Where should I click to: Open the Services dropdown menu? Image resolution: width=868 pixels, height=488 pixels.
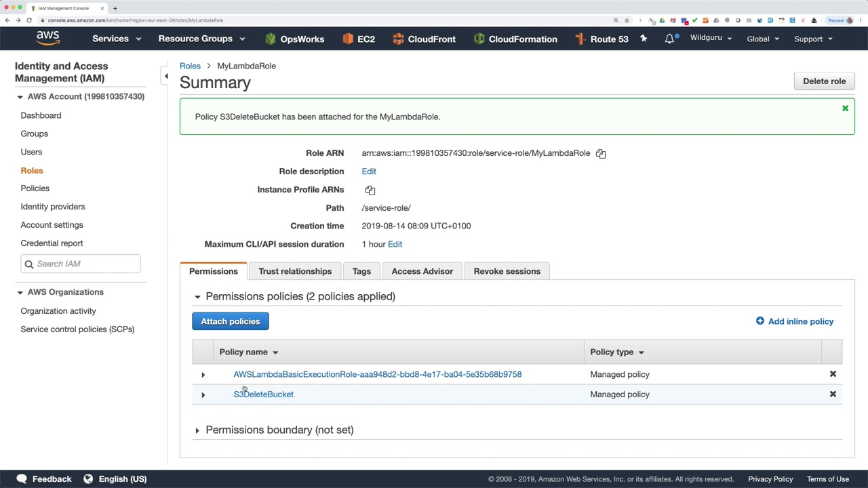(116, 39)
